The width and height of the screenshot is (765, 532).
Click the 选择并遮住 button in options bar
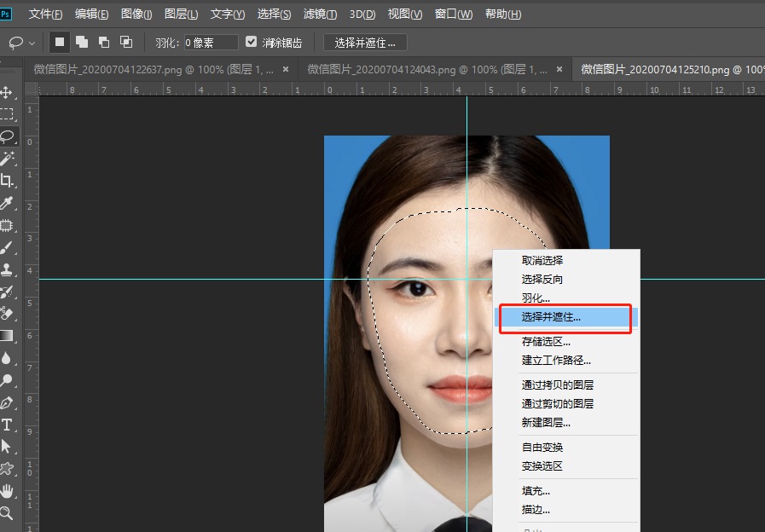pyautogui.click(x=365, y=43)
